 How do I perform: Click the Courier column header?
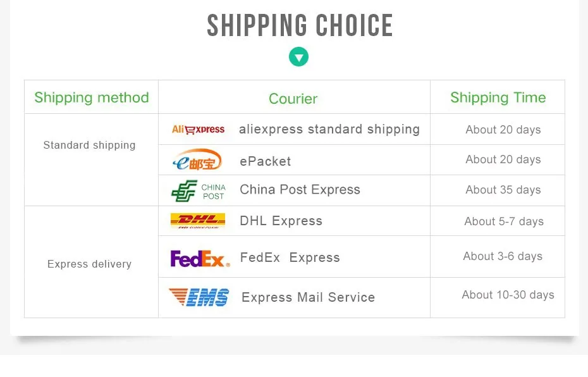[293, 99]
